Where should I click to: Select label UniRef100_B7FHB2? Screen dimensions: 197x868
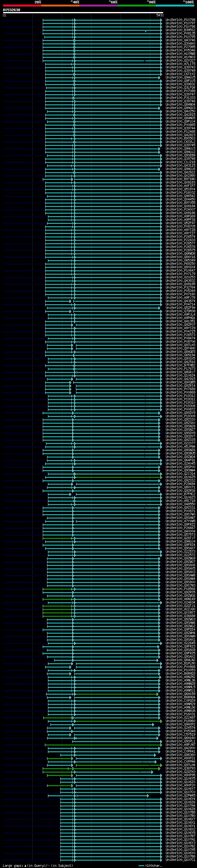point(180,365)
